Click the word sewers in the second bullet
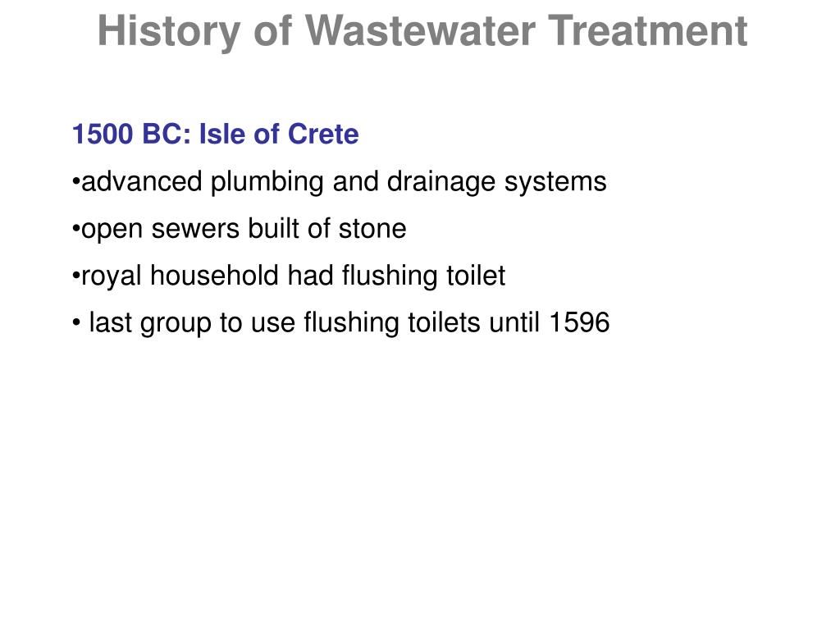The height and width of the screenshot is (630, 840). 195,231
